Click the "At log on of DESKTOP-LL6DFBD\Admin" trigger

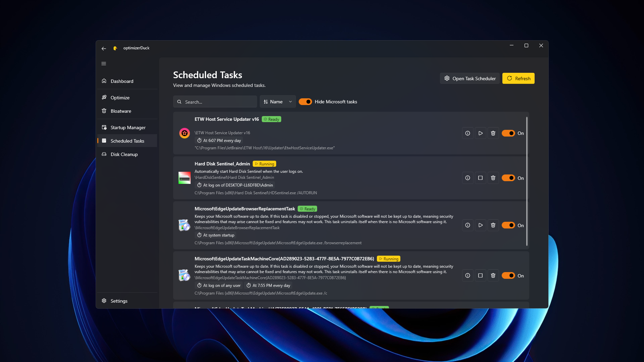point(235,185)
